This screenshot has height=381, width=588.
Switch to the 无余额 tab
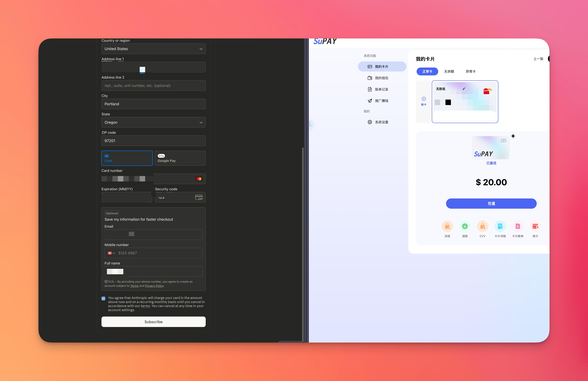pyautogui.click(x=449, y=71)
